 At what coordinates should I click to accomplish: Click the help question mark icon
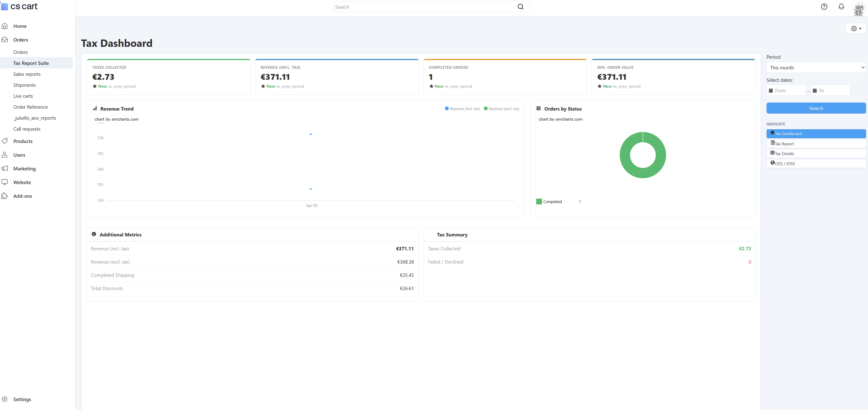[824, 7]
